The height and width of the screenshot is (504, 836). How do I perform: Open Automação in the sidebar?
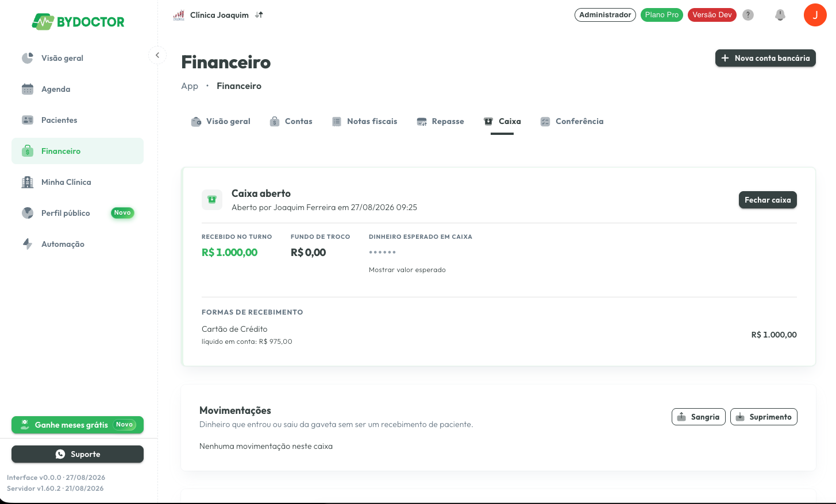point(78,244)
